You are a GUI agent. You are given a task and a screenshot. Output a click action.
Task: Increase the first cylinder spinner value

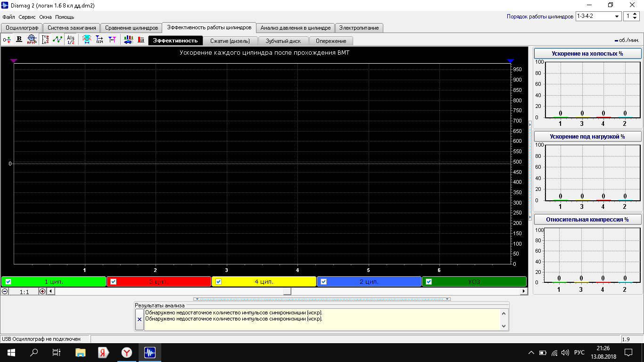(x=635, y=14)
